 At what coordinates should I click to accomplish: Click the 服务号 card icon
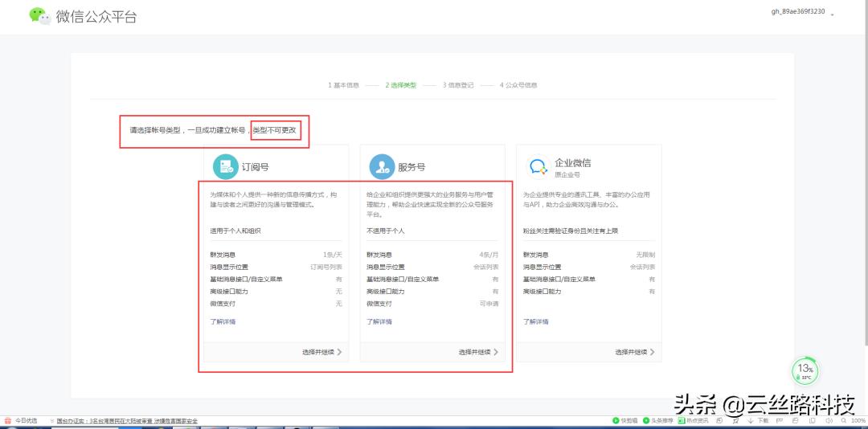click(x=382, y=166)
